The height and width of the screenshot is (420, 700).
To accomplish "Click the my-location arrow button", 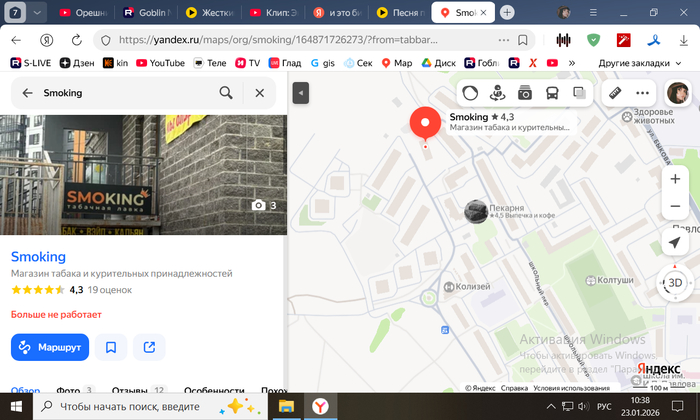I will [677, 244].
